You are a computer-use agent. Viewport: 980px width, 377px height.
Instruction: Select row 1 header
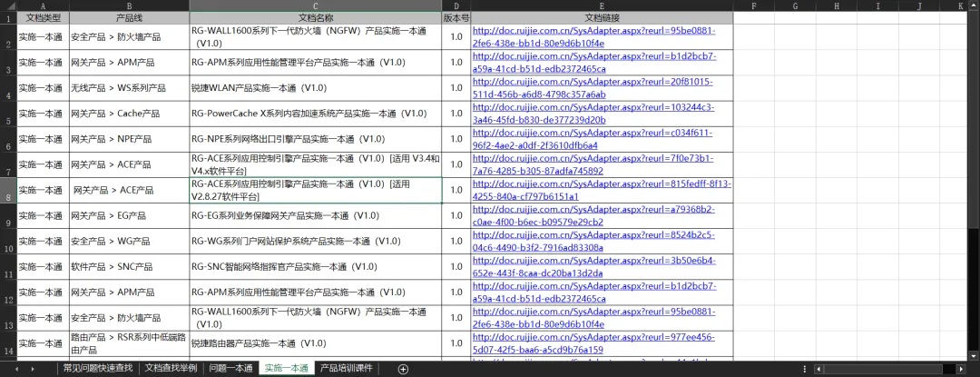pos(8,18)
